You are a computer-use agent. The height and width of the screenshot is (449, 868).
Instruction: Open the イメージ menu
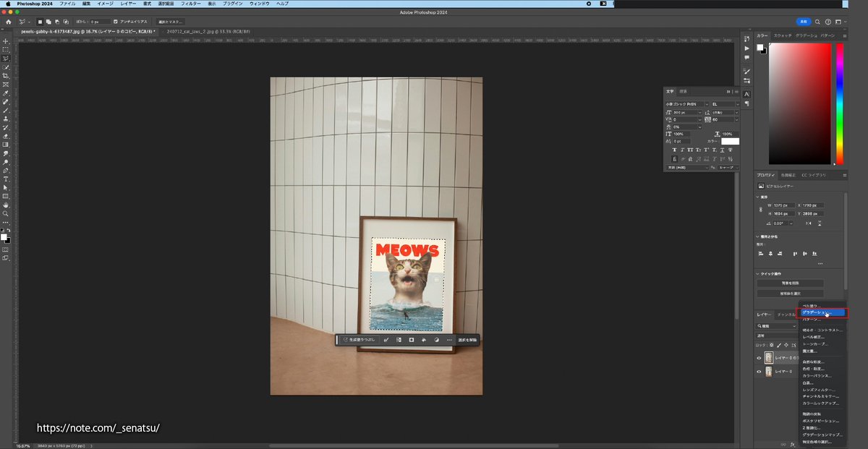pyautogui.click(x=106, y=4)
